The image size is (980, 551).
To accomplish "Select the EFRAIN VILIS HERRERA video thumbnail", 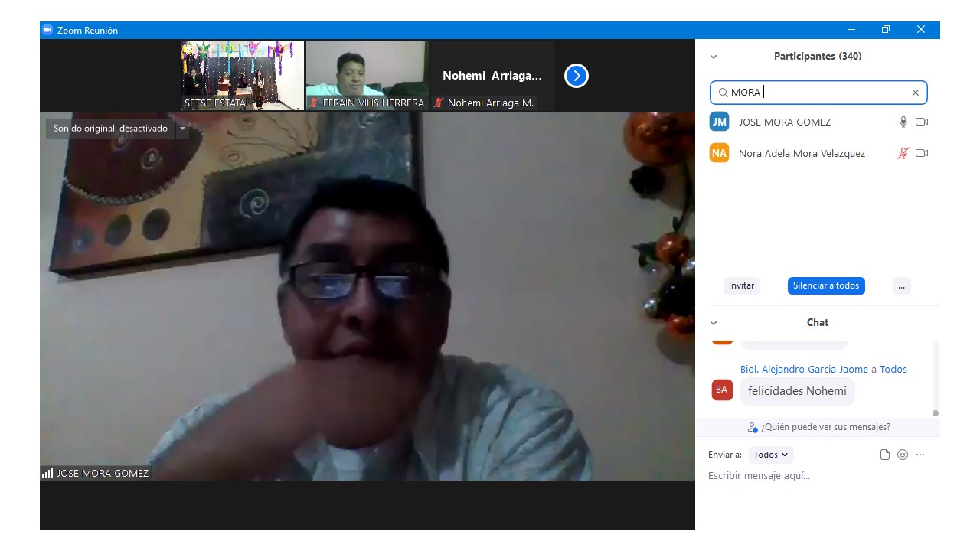I will [367, 76].
